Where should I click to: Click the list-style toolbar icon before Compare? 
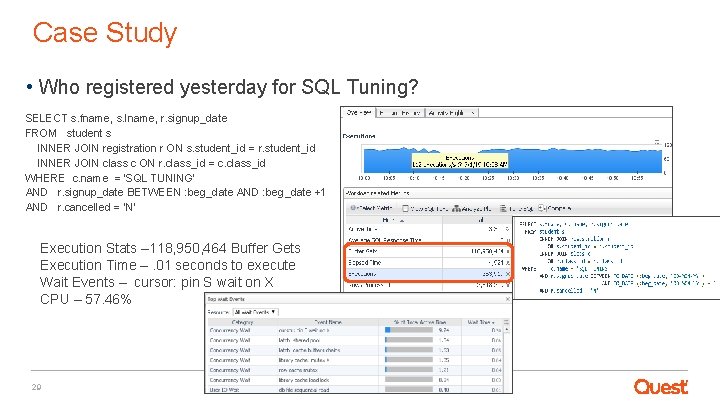point(503,208)
